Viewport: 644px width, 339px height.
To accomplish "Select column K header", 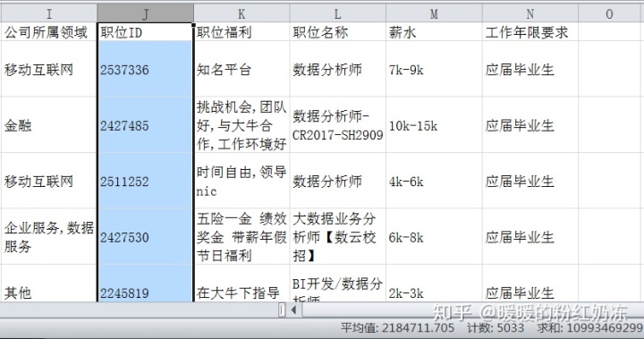I will pyautogui.click(x=241, y=13).
